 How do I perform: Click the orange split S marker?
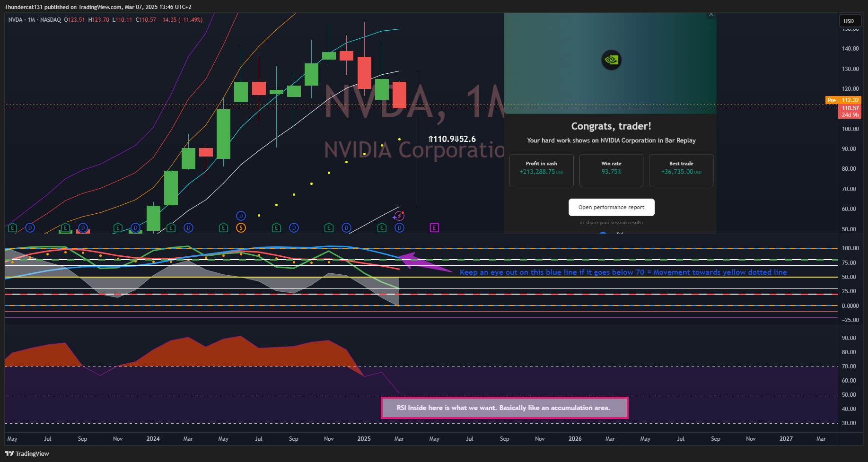click(x=241, y=228)
